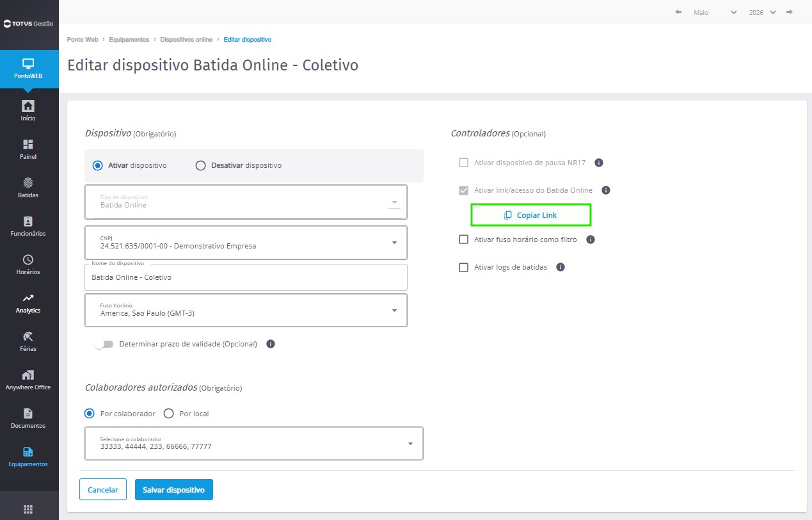Image resolution: width=812 pixels, height=520 pixels.
Task: Click Editar dispositivo breadcrumb
Action: tap(248, 40)
